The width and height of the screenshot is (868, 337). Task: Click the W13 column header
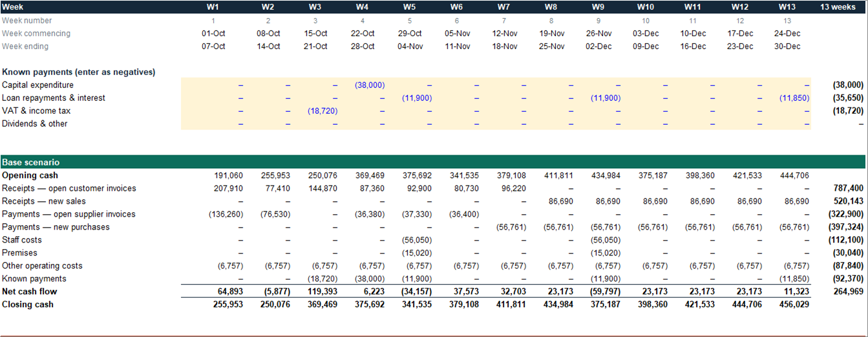[x=786, y=7]
